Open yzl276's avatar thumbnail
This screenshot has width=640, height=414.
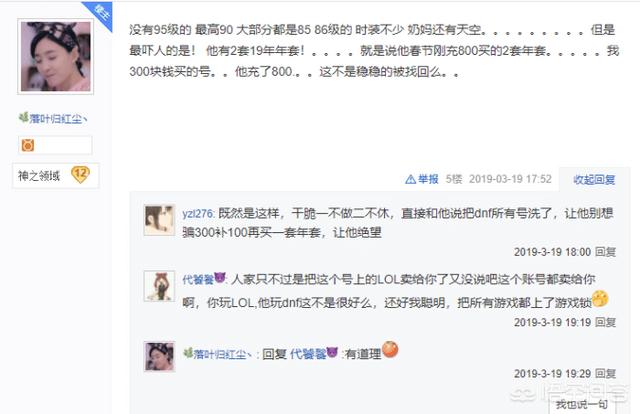tap(159, 220)
